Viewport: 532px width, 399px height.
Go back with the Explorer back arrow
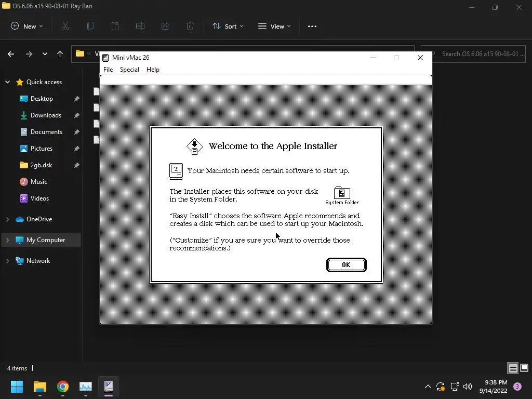(x=11, y=54)
